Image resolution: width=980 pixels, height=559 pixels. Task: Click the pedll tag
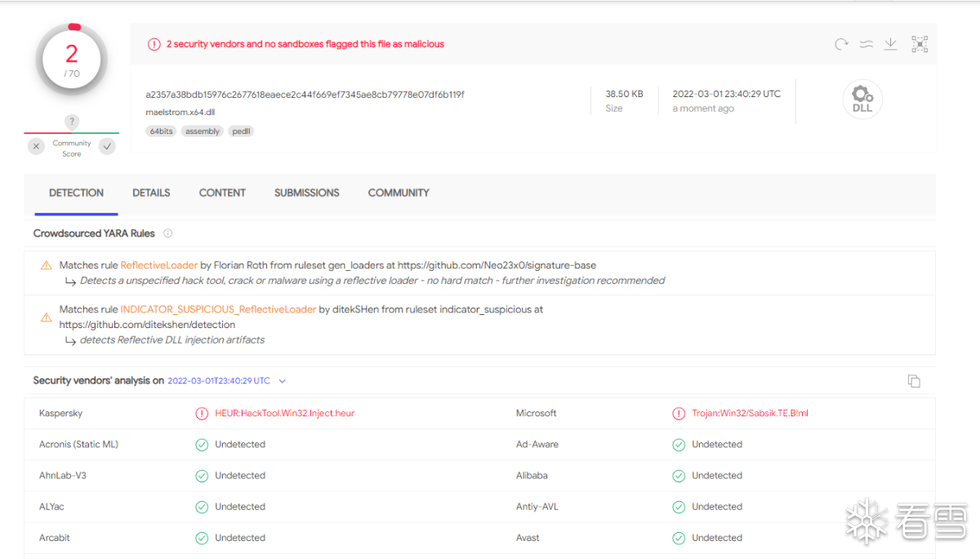click(241, 131)
